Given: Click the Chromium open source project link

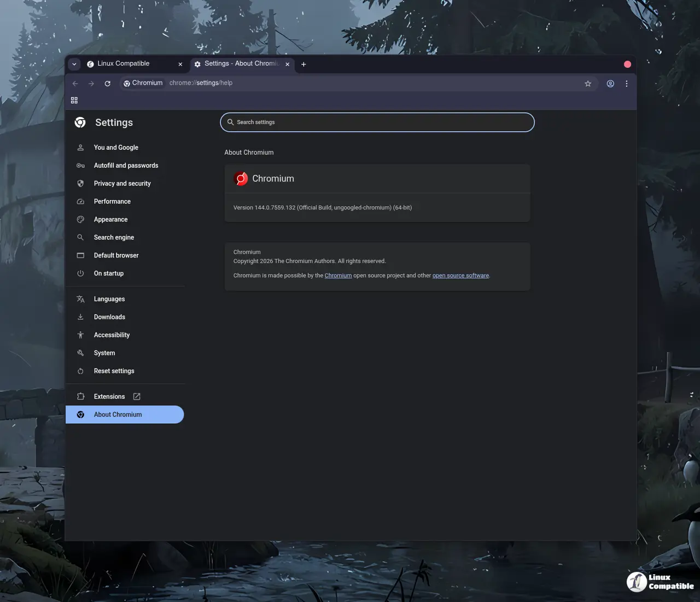Looking at the screenshot, I should coord(338,276).
